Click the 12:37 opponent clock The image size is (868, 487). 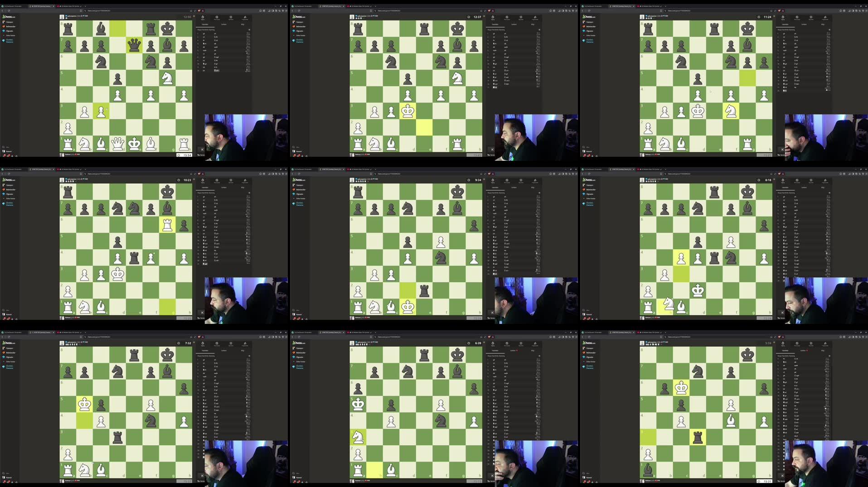[x=475, y=17]
